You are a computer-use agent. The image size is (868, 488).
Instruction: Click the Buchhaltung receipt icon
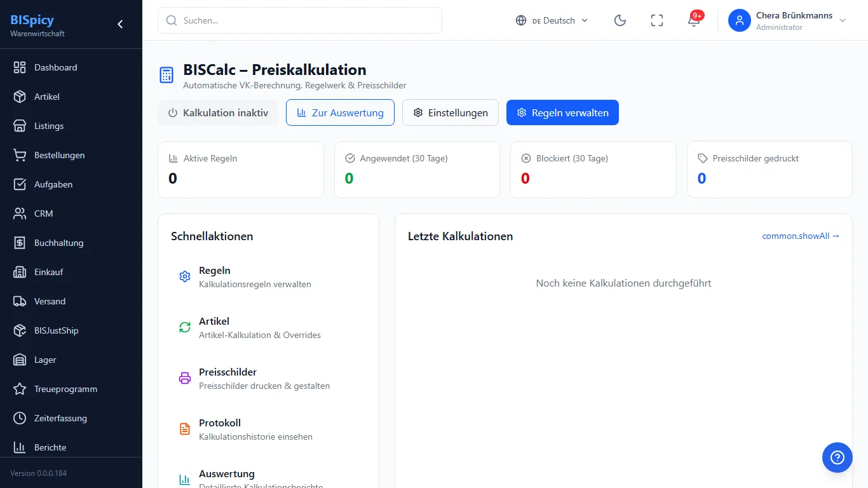pyautogui.click(x=20, y=243)
